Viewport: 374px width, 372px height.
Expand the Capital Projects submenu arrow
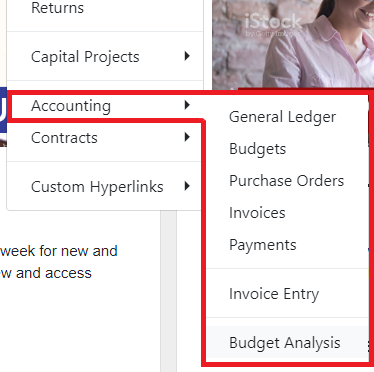187,56
